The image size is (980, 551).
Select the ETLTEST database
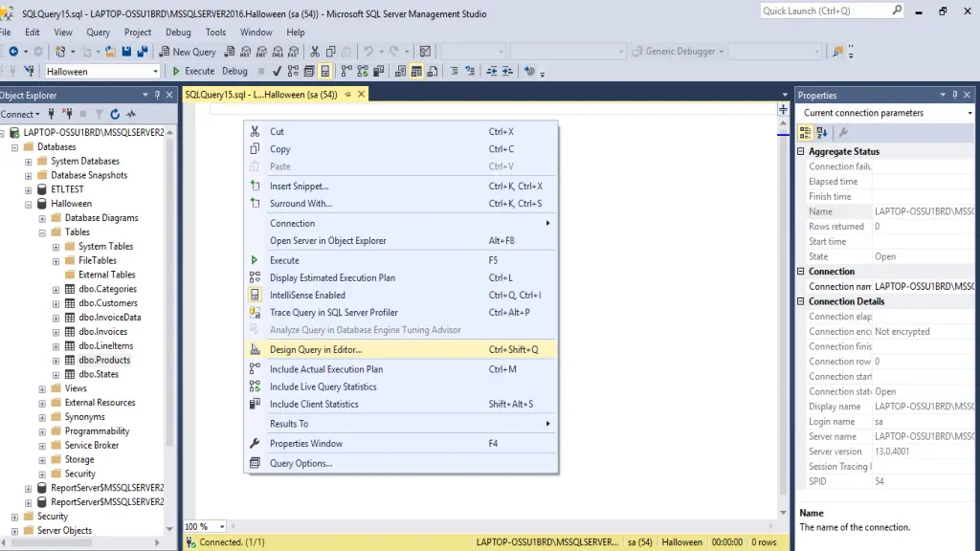67,189
